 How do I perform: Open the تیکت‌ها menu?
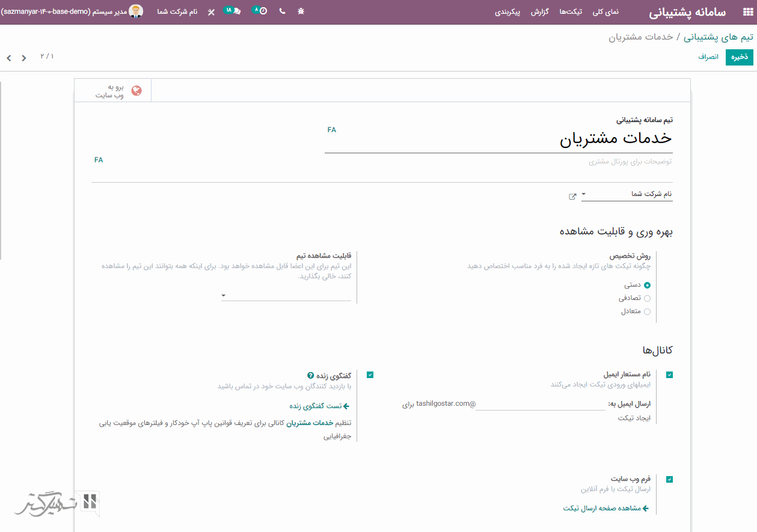click(x=570, y=12)
